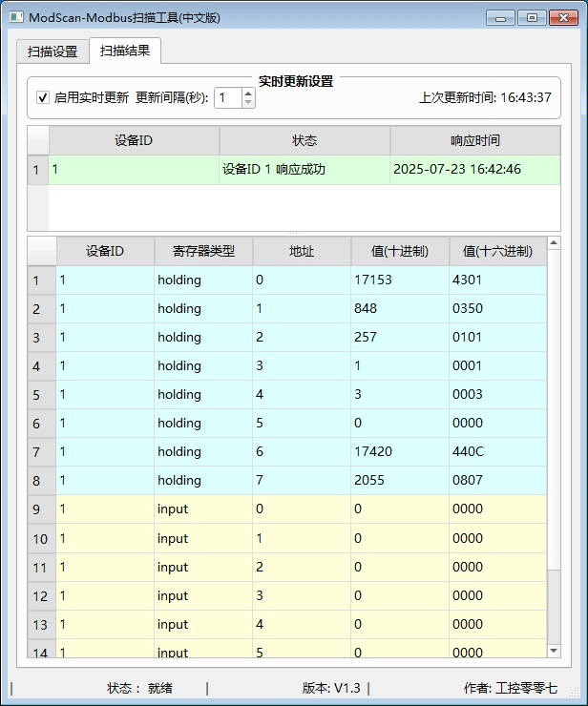588x706 pixels.
Task: Select hex value 0101 cell
Action: (x=498, y=337)
